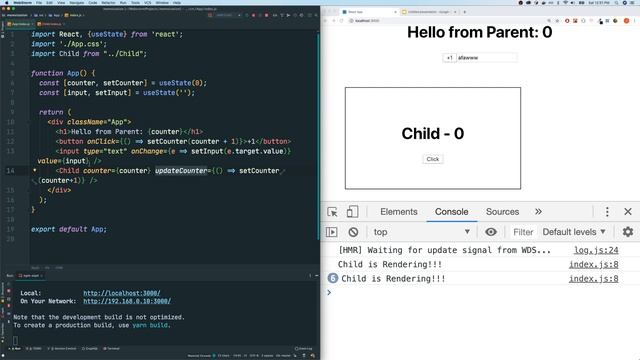Image resolution: width=640 pixels, height=360 pixels.
Task: Expand more DevTools tabs chevron
Action: tap(538, 211)
